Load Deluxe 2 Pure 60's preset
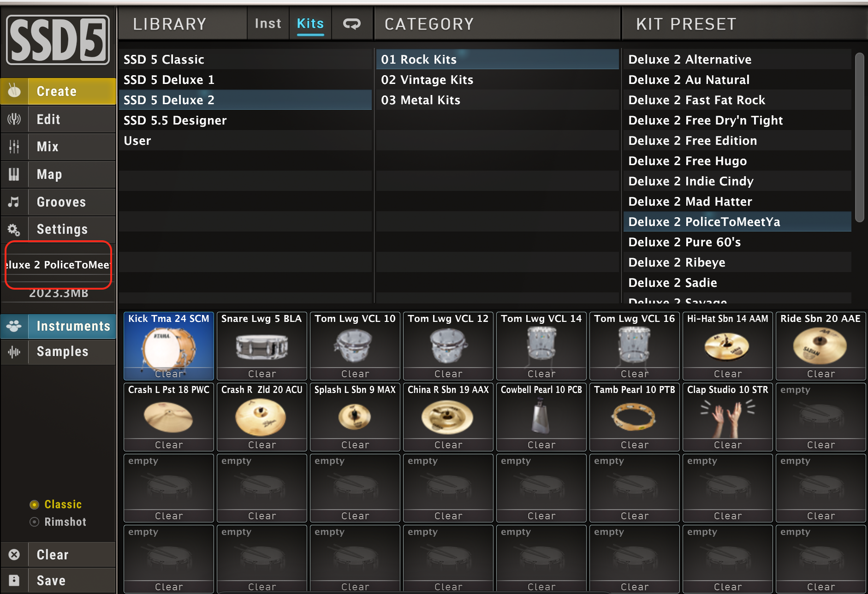868x594 pixels. click(737, 242)
